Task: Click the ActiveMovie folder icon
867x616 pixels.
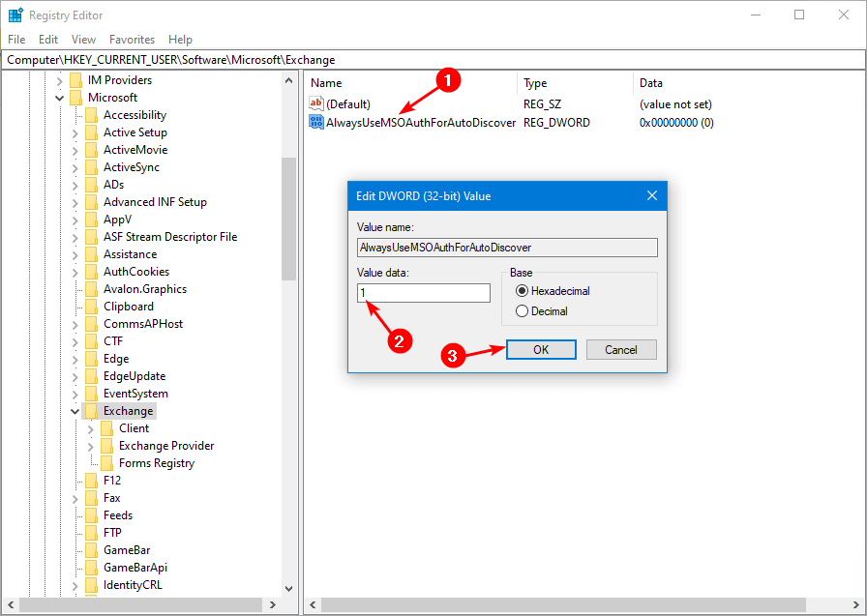Action: (92, 150)
